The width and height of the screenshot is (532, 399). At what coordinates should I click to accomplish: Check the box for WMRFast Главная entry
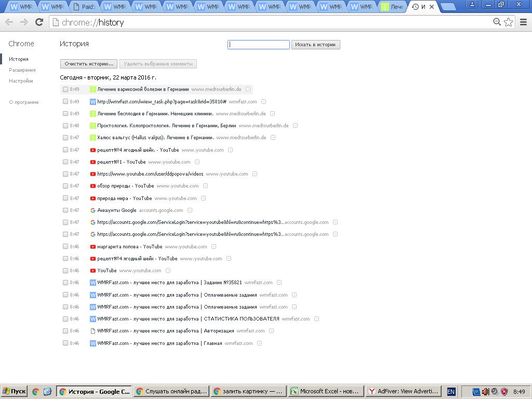pyautogui.click(x=65, y=343)
